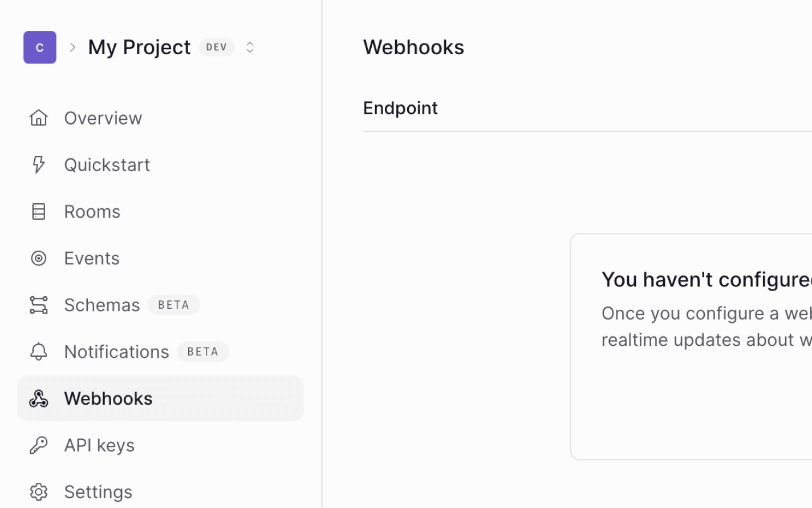This screenshot has height=508, width=812.
Task: Switch to the Webhooks section
Action: click(x=108, y=398)
